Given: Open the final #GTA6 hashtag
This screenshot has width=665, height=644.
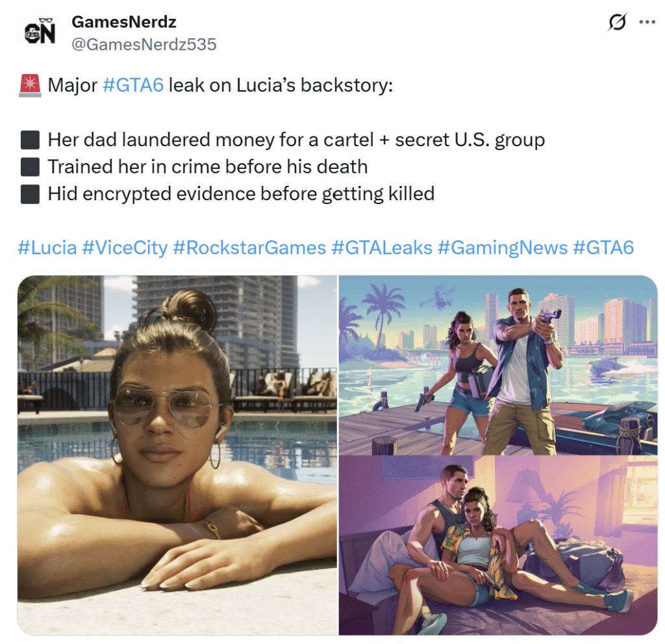Looking at the screenshot, I should point(603,248).
